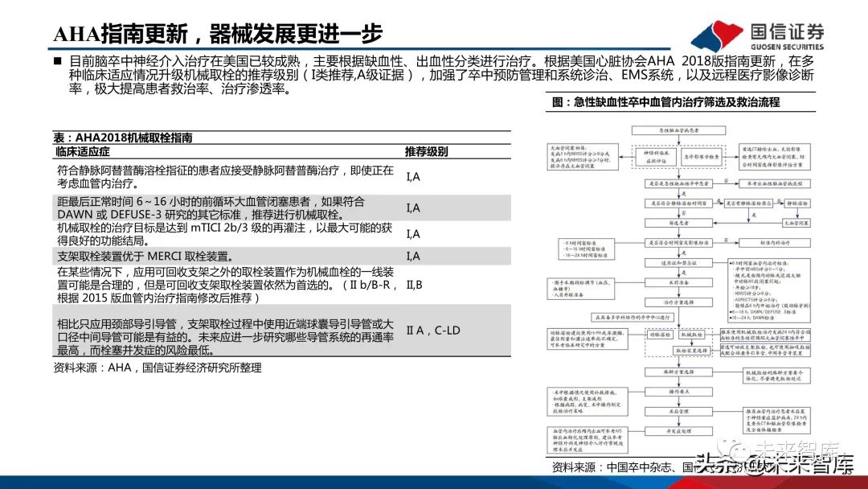Select the row about 静脉阿替普酶溶栓指征
Screen dimensions: 868x489
click(281, 177)
